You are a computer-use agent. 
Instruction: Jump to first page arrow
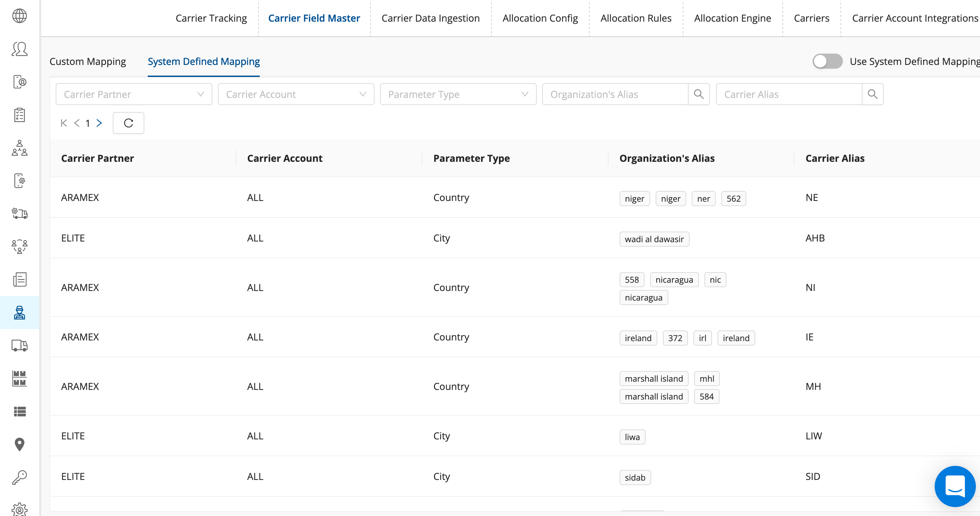point(64,123)
